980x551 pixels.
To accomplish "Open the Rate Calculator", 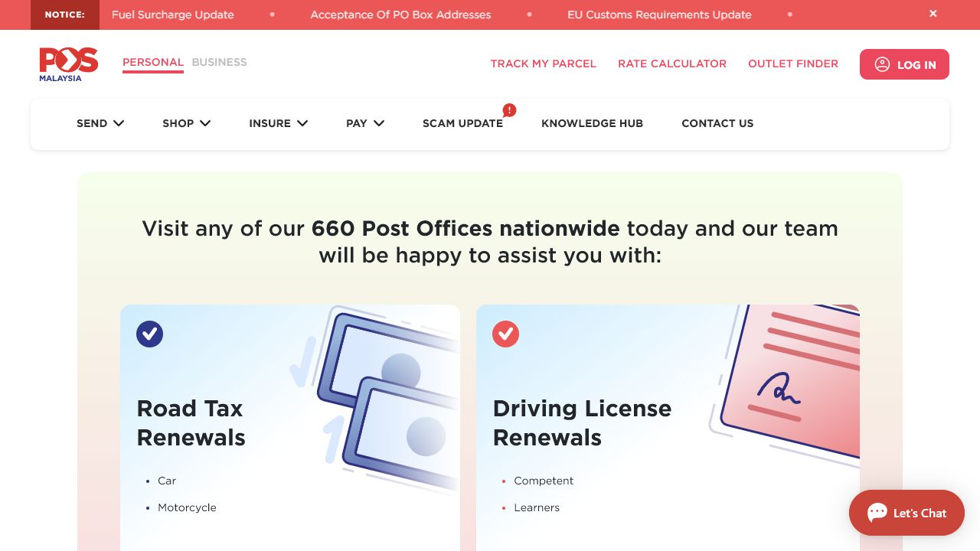I will coord(672,64).
